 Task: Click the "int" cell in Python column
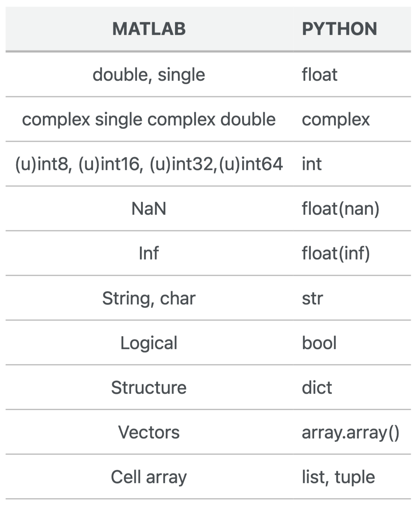tap(312, 164)
